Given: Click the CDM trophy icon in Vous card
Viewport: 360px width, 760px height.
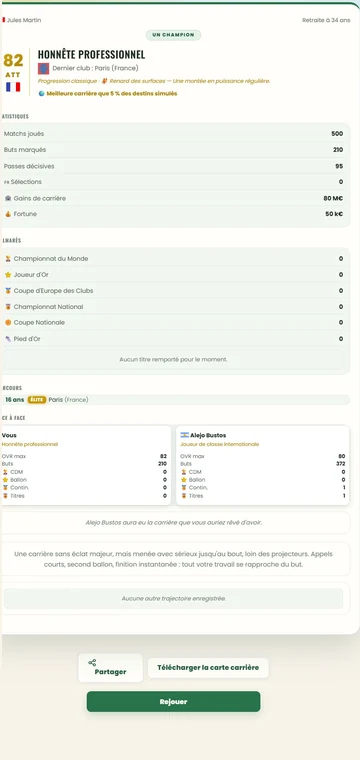Looking at the screenshot, I should pyautogui.click(x=5, y=472).
